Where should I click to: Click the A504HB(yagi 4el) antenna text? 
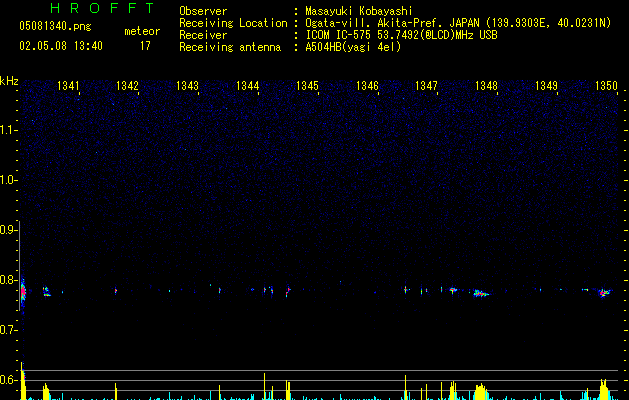click(353, 47)
